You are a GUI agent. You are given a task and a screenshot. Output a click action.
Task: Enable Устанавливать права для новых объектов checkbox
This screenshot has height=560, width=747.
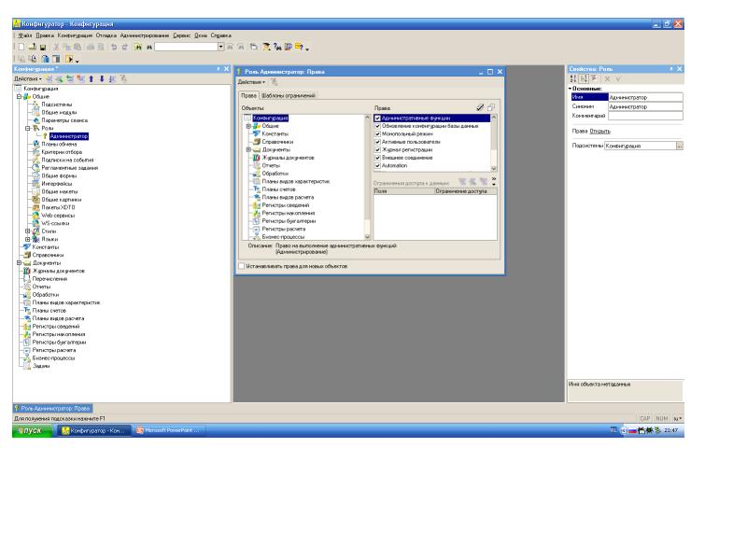[x=242, y=266]
